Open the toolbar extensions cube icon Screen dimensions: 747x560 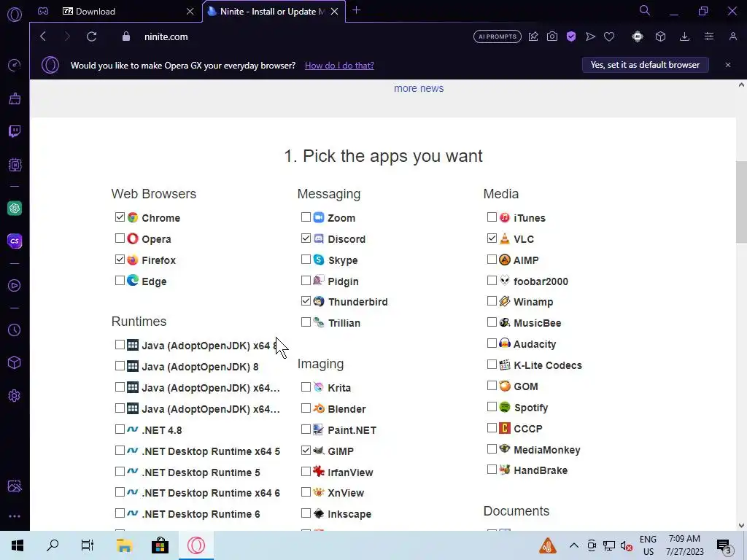click(660, 36)
